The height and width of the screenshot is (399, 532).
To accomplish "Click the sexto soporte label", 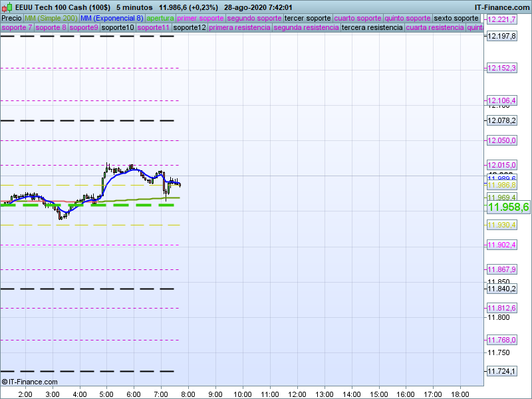I will click(456, 18).
